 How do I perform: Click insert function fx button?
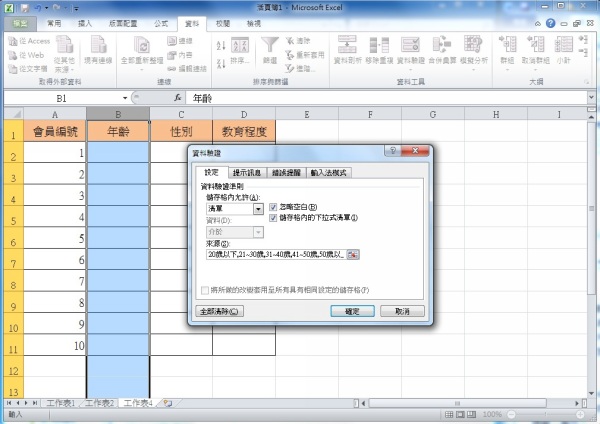coord(178,98)
